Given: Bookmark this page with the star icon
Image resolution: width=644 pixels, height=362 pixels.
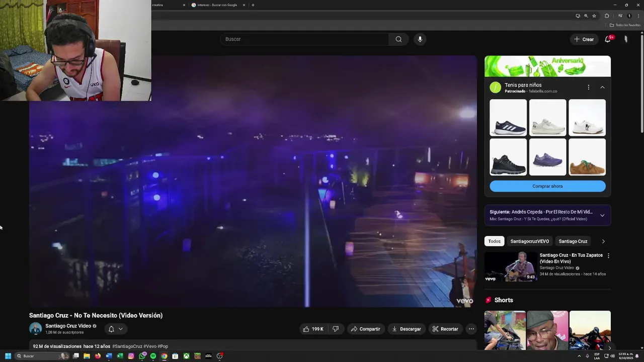Looking at the screenshot, I should (594, 16).
